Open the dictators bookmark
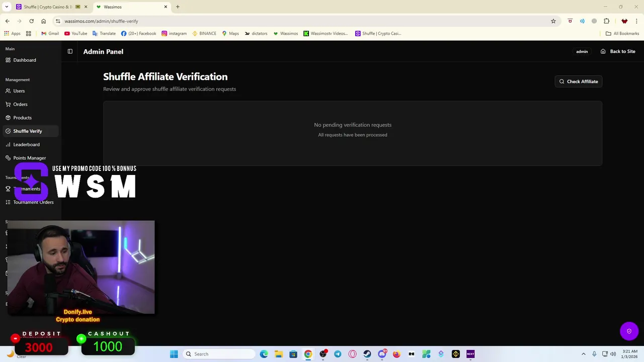644x362 pixels. click(256, 34)
